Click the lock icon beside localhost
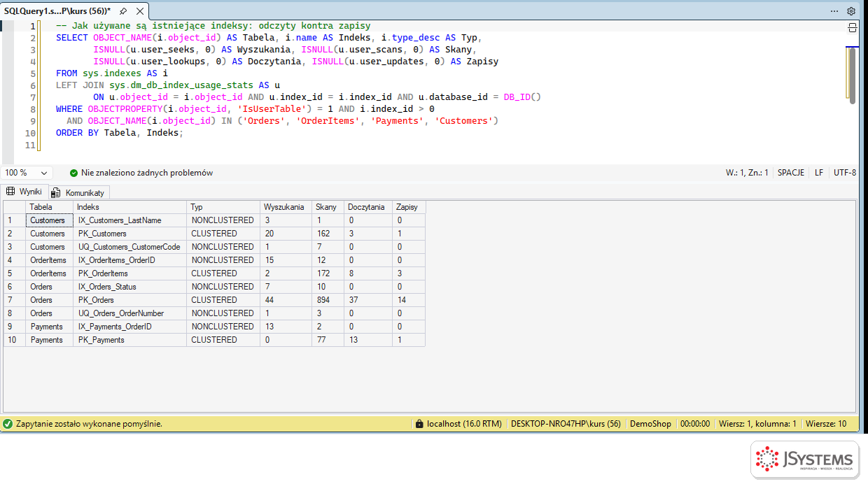The width and height of the screenshot is (868, 484). tap(419, 424)
